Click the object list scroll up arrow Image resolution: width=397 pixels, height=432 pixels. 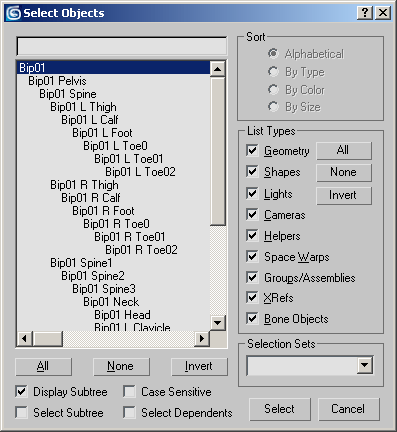click(218, 69)
